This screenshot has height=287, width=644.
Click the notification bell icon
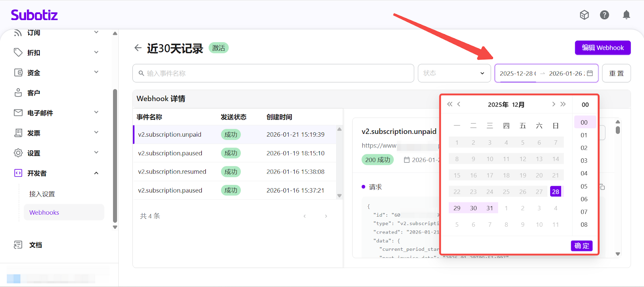[x=626, y=15]
